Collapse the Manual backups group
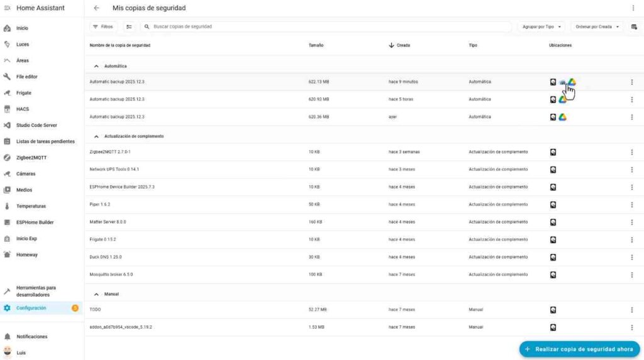 [96, 294]
